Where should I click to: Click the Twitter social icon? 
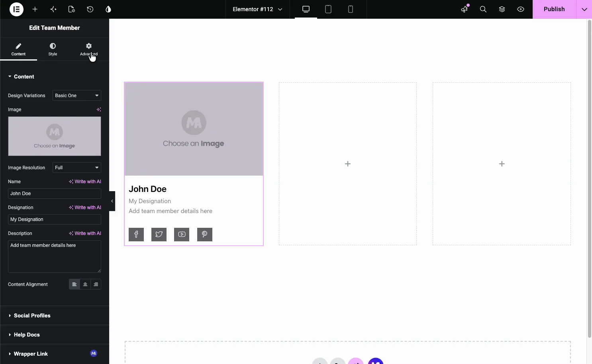(x=159, y=235)
